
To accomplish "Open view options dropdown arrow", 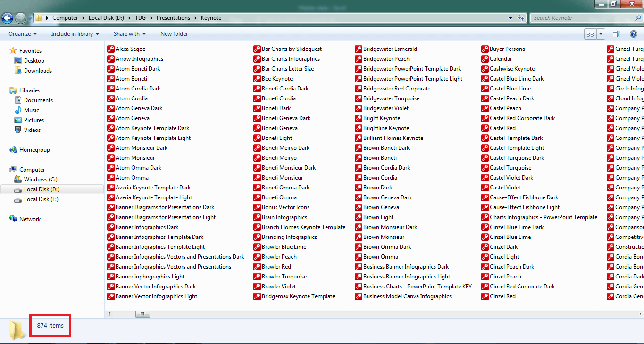I will tap(601, 34).
